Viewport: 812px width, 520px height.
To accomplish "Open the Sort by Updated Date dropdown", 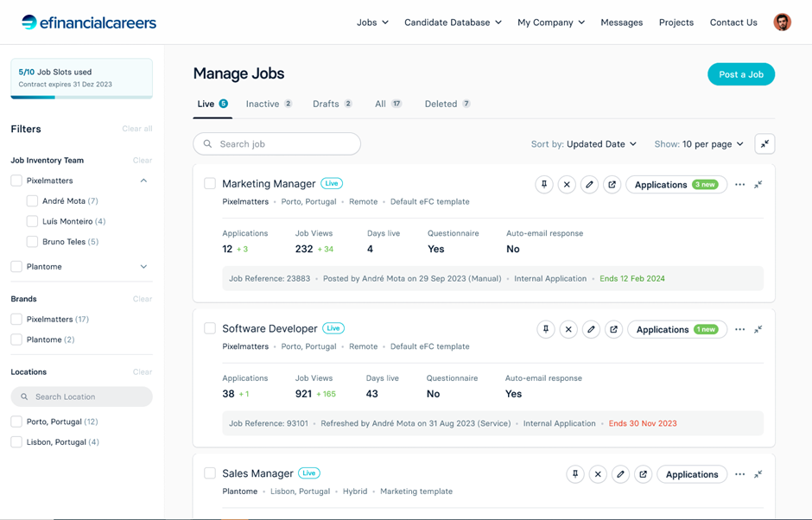I will (584, 144).
